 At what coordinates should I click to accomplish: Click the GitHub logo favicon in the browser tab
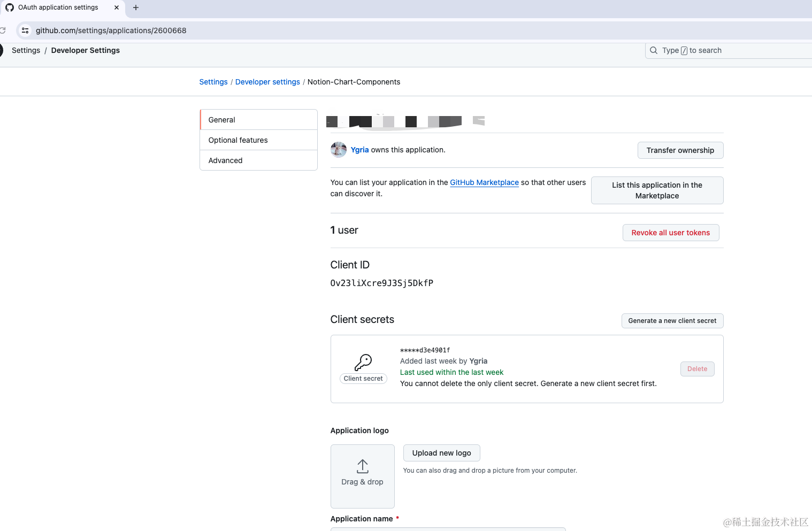tap(10, 7)
